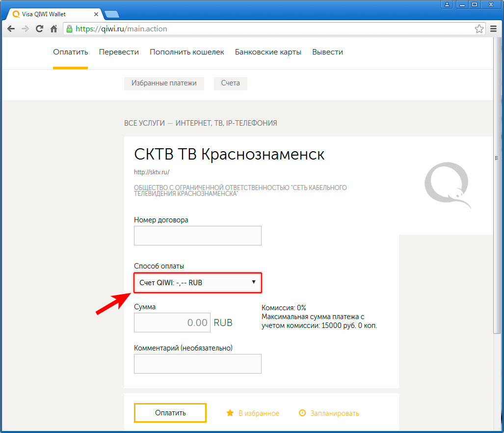The image size is (504, 433).
Task: Open the browser home page icon
Action: (x=53, y=29)
